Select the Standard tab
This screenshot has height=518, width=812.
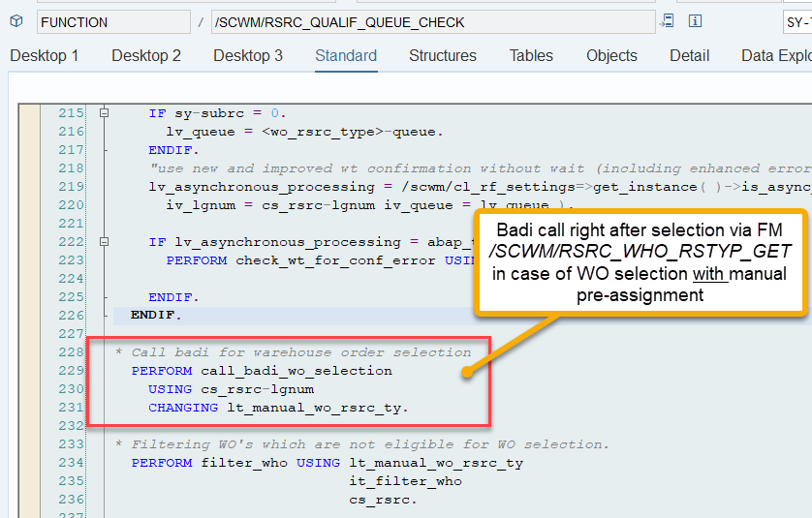(346, 55)
